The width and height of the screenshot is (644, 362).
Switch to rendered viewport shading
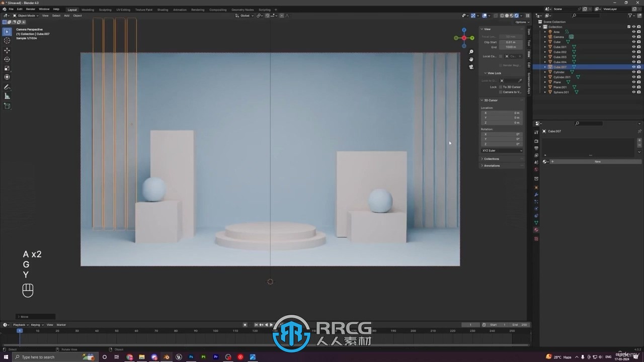click(x=516, y=16)
